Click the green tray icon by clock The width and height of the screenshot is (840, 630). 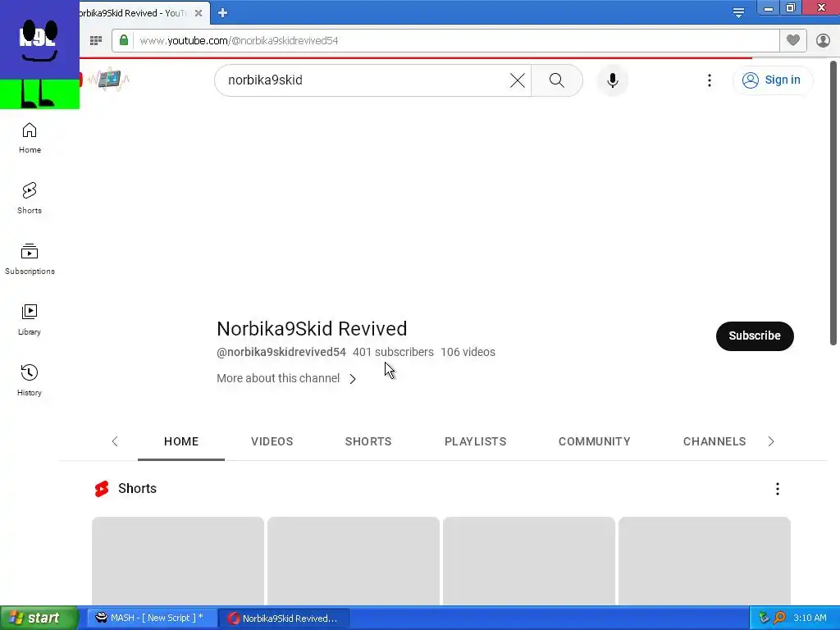[x=765, y=618]
